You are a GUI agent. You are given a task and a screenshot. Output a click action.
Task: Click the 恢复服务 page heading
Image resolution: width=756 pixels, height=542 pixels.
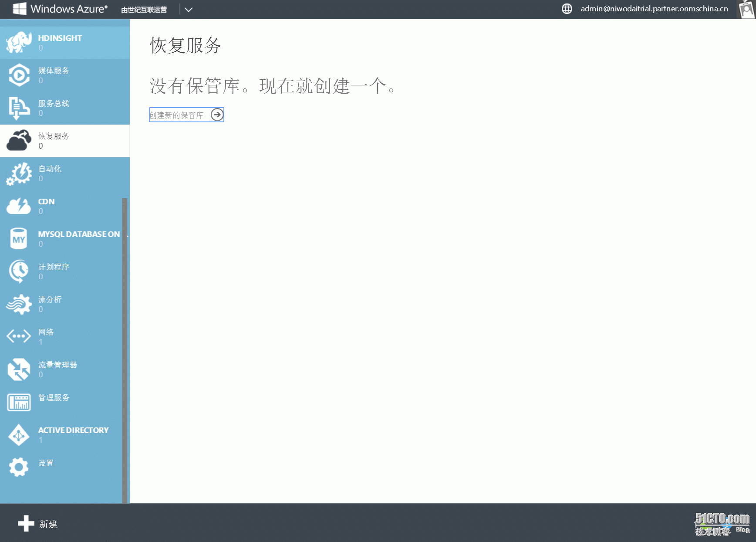tap(186, 45)
